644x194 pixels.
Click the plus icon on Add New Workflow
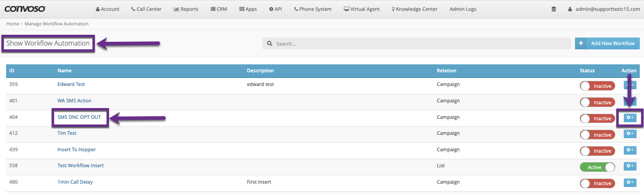pos(581,43)
